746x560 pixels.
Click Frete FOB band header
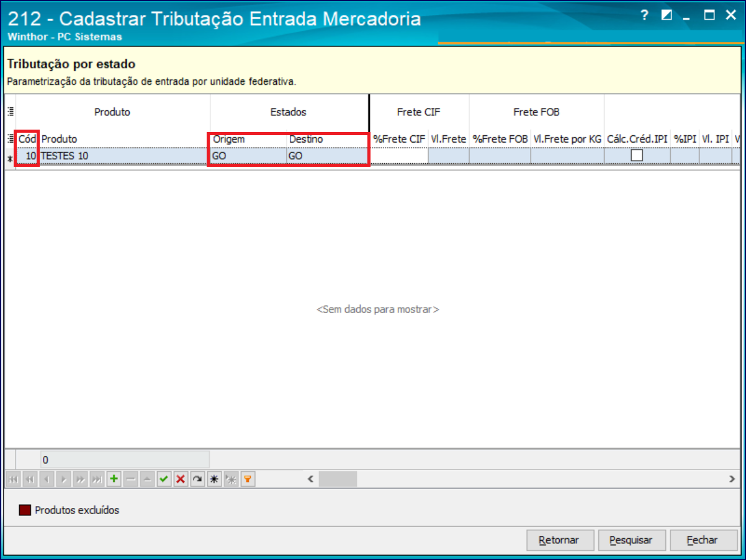click(x=537, y=112)
